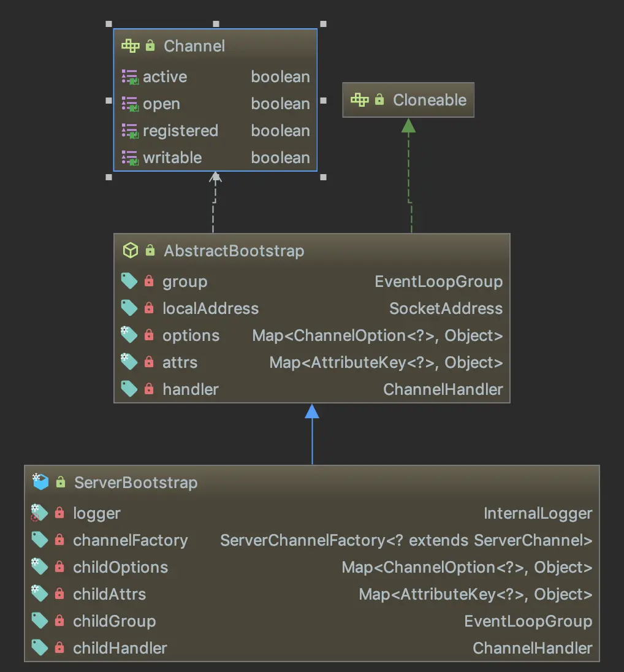Select the active property icon in Channel
Image resolution: width=624 pixels, height=672 pixels.
[130, 77]
